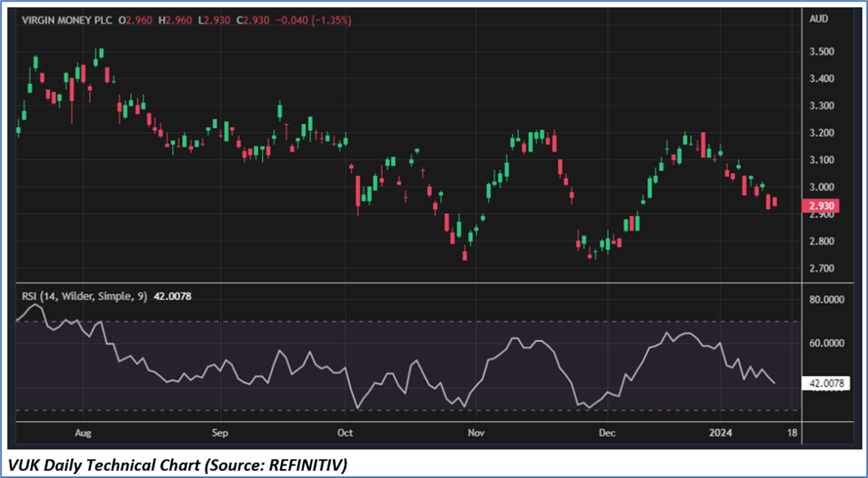Click the Sep time axis label
The width and height of the screenshot is (868, 478).
(220, 433)
